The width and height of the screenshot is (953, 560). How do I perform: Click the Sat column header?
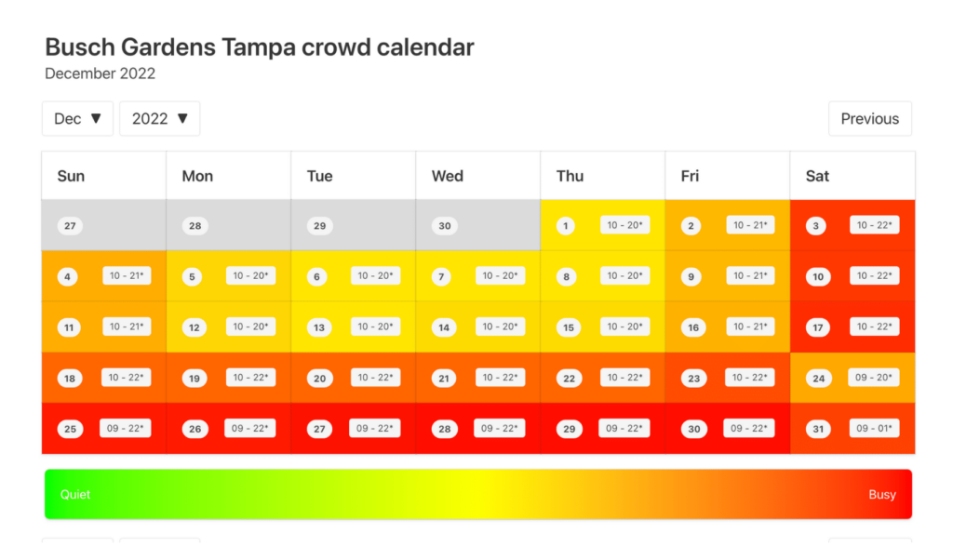tap(817, 176)
